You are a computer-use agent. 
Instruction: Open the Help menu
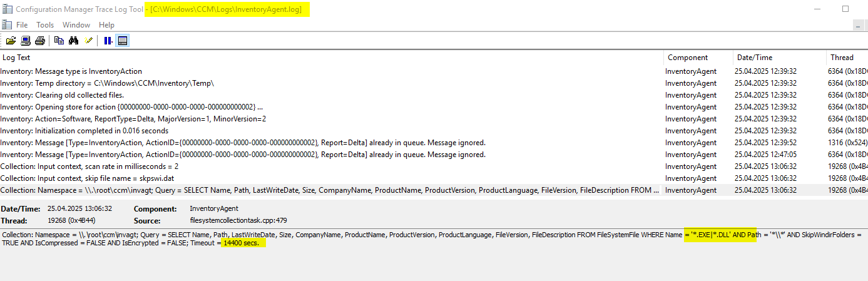coord(106,25)
